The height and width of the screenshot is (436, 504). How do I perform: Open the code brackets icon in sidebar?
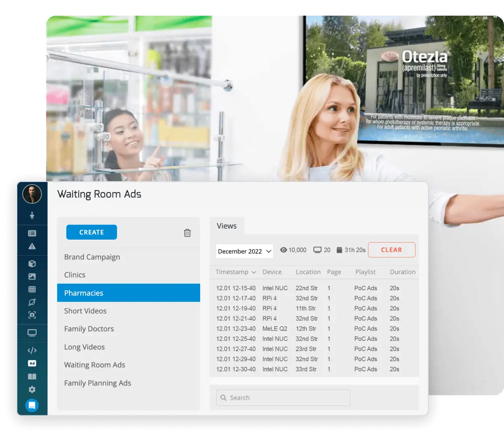coord(32,350)
